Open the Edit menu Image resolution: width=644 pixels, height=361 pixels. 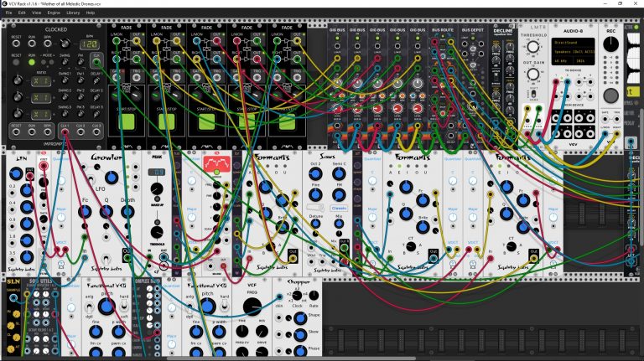pyautogui.click(x=22, y=13)
